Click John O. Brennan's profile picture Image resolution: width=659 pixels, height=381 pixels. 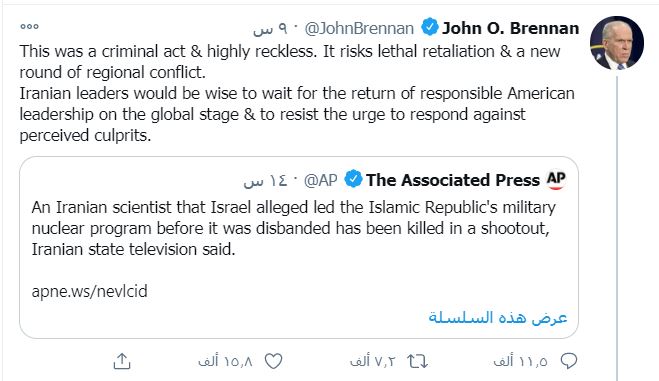pyautogui.click(x=617, y=43)
